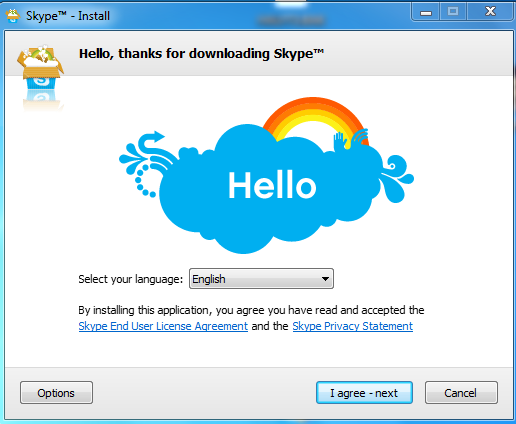Screen dimensions: 516x424
Task: Click the Skype installer icon in title bar
Action: [13, 16]
